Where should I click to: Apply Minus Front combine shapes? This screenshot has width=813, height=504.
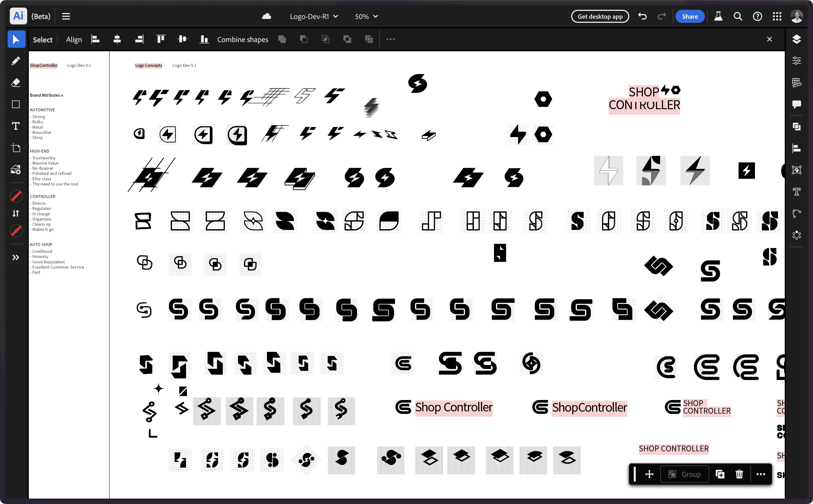point(304,39)
